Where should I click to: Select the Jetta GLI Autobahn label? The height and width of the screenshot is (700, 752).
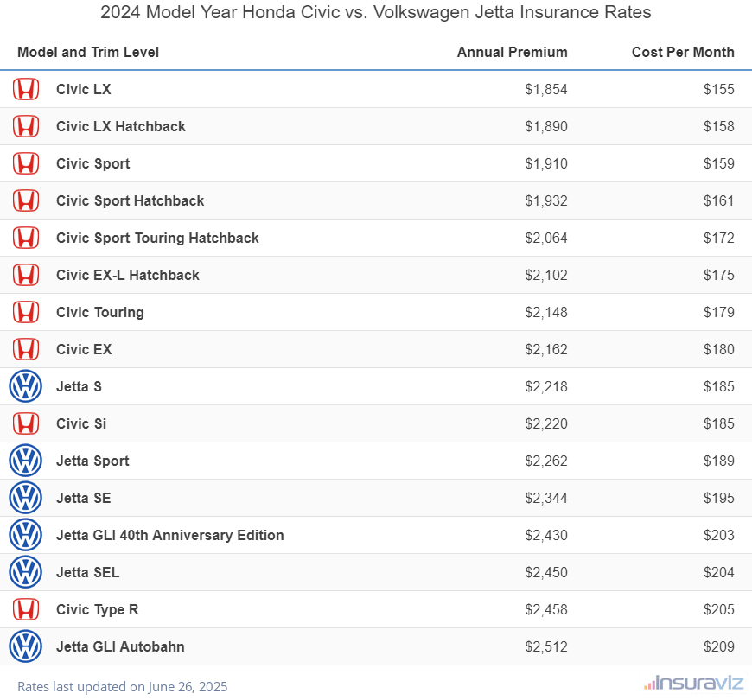(x=120, y=646)
